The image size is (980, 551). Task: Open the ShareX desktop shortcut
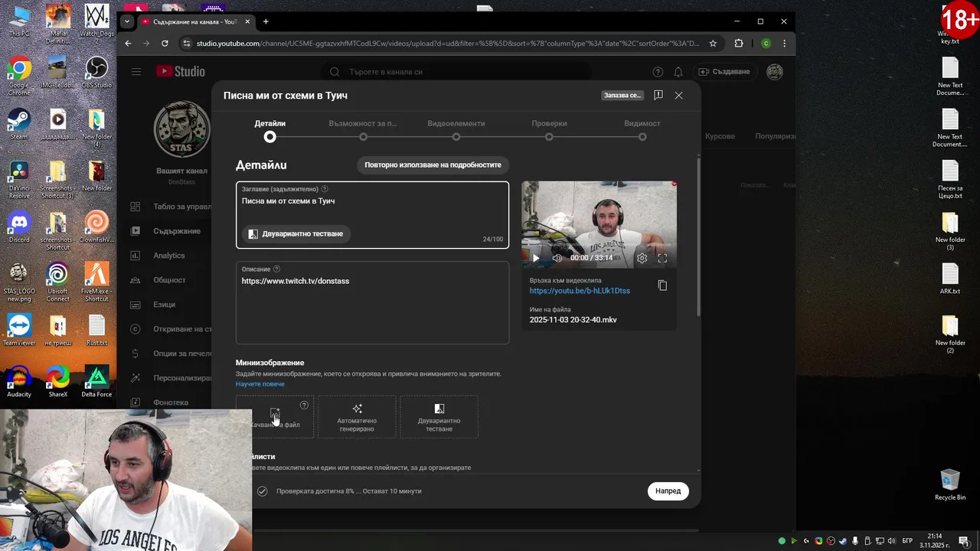coord(57,382)
